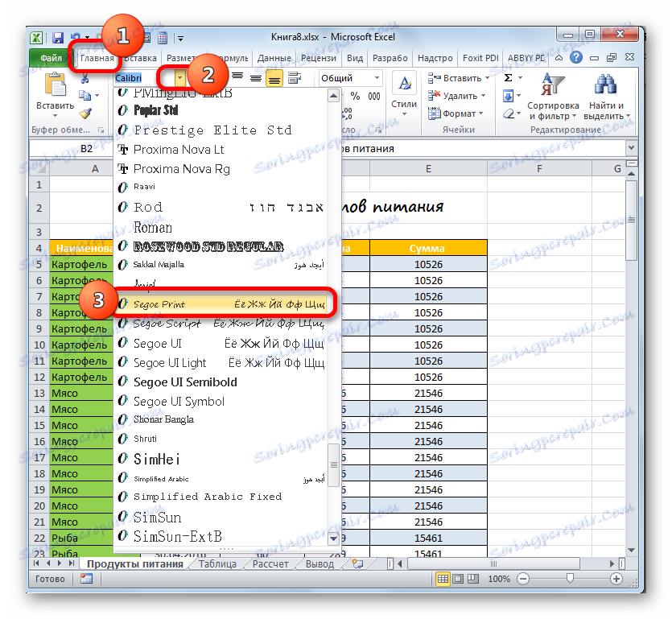The height and width of the screenshot is (619, 672).
Task: Switch to the Вид ribbon tab
Action: [354, 58]
